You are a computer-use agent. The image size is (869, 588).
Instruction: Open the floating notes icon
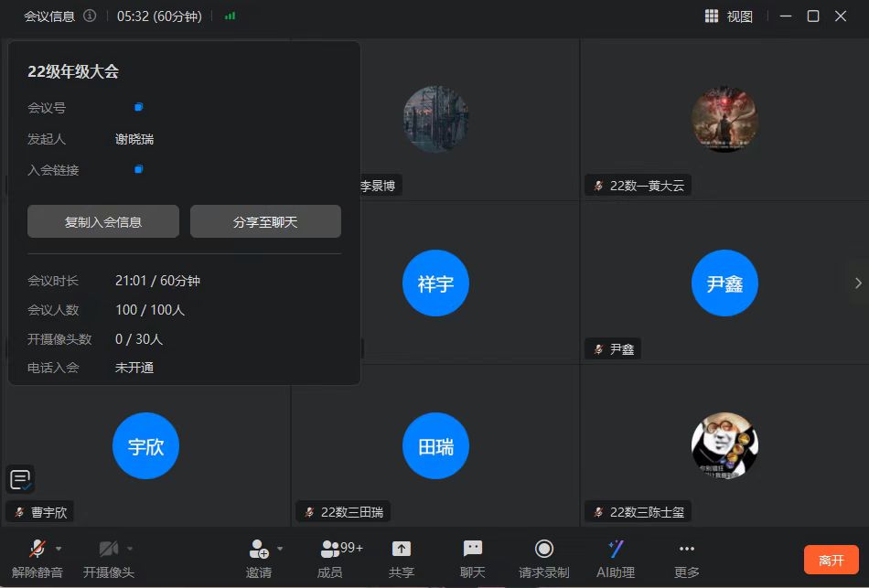tap(21, 479)
